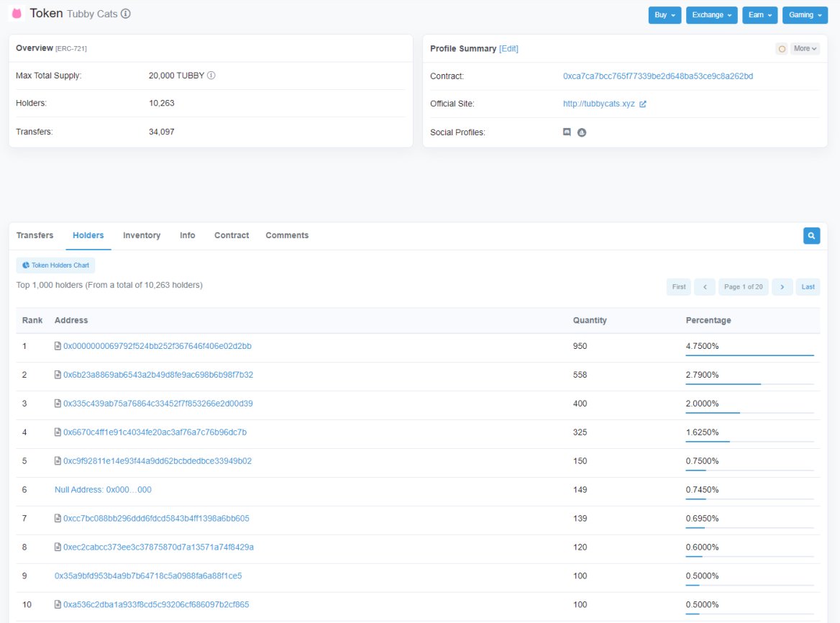The width and height of the screenshot is (840, 623).
Task: Open the Buy dropdown menu
Action: pos(665,15)
